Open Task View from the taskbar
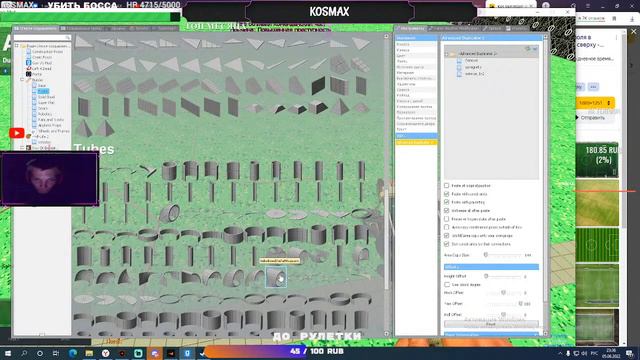Screen dimensions: 640x360 [56, 353]
